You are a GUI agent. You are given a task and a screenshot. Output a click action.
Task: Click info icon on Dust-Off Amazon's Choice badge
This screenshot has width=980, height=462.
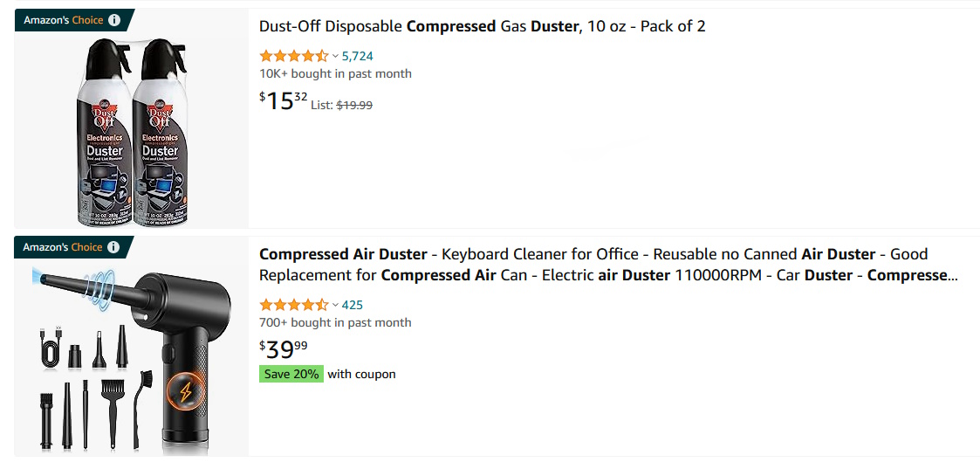tap(113, 20)
